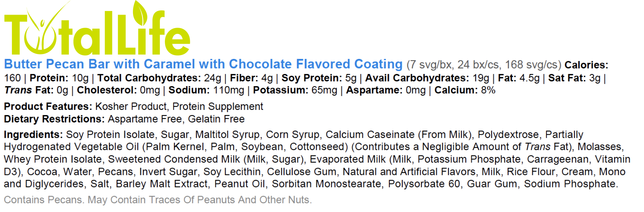Click the Fiber 4g entry
Image resolution: width=644 pixels, height=212 pixels.
point(251,78)
